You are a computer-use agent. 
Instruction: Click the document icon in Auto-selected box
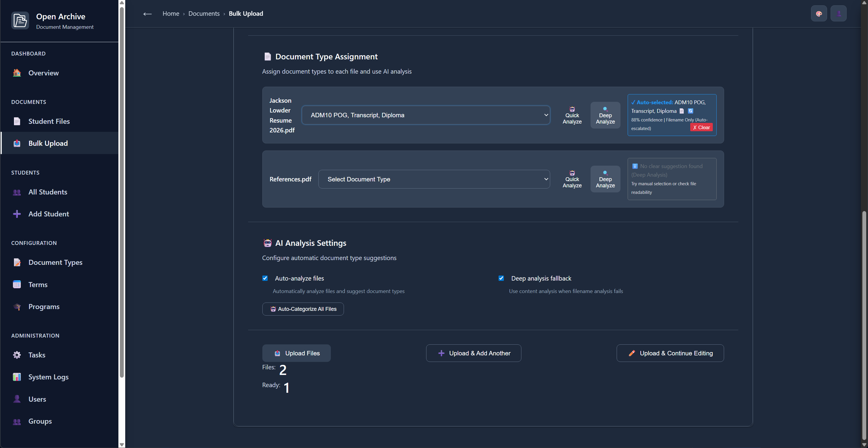click(682, 111)
